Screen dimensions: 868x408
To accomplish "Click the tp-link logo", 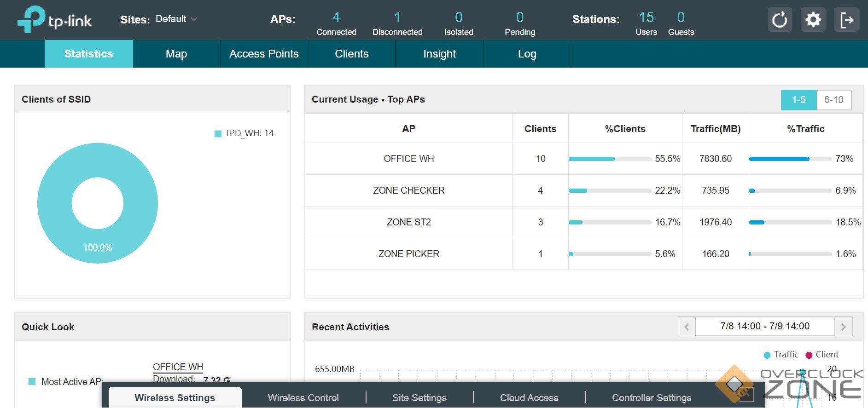I will click(x=54, y=19).
